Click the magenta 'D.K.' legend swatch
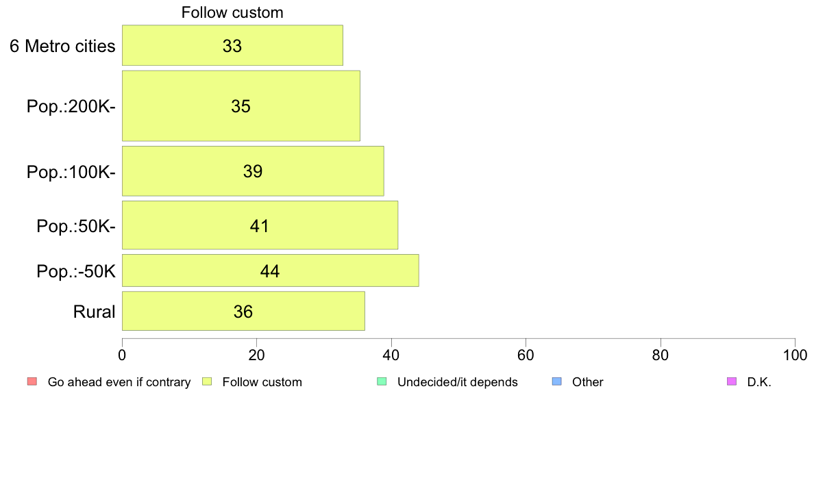The width and height of the screenshot is (814, 504). [x=732, y=381]
